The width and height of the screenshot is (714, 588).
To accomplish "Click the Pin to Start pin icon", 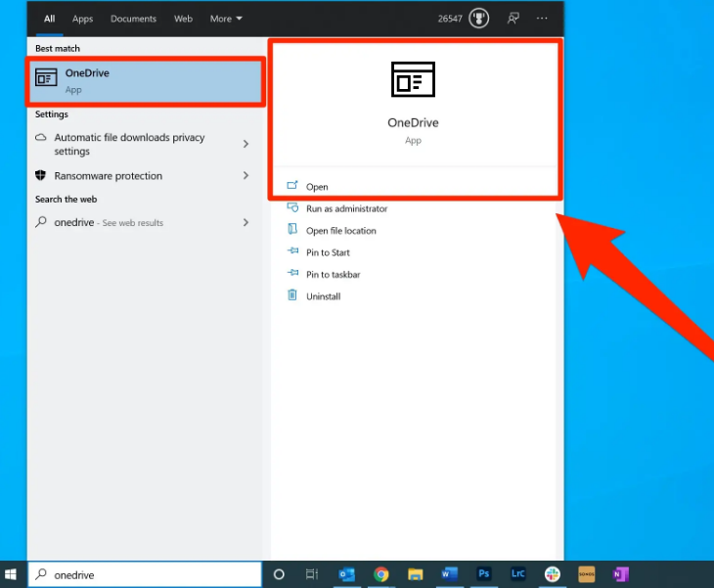I will coord(292,251).
